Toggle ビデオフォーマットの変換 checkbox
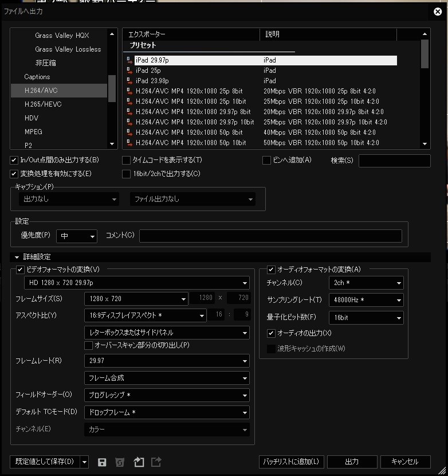 20,270
